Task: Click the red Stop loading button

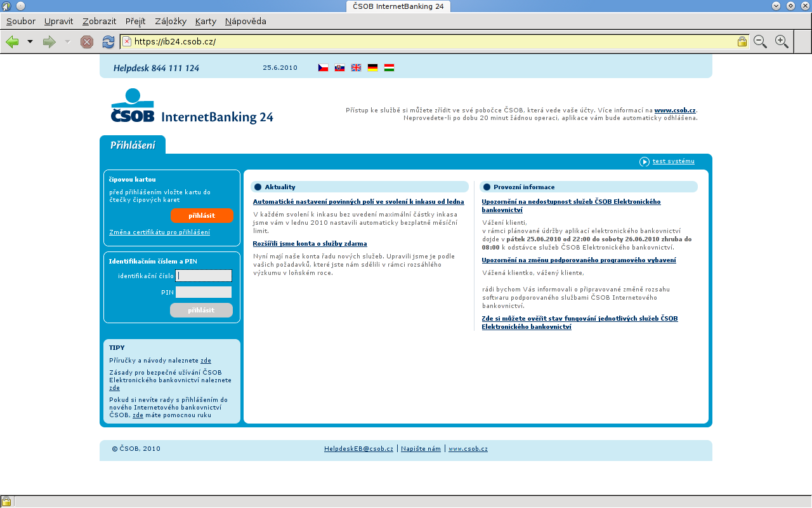Action: click(87, 42)
